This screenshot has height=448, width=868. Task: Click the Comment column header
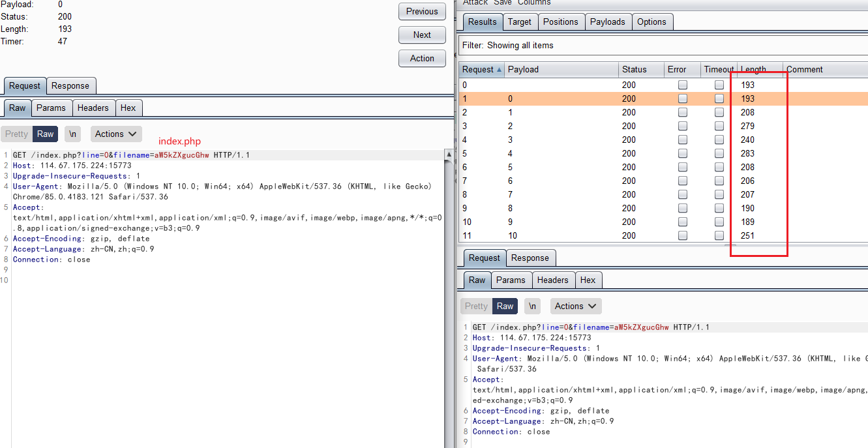pos(826,69)
